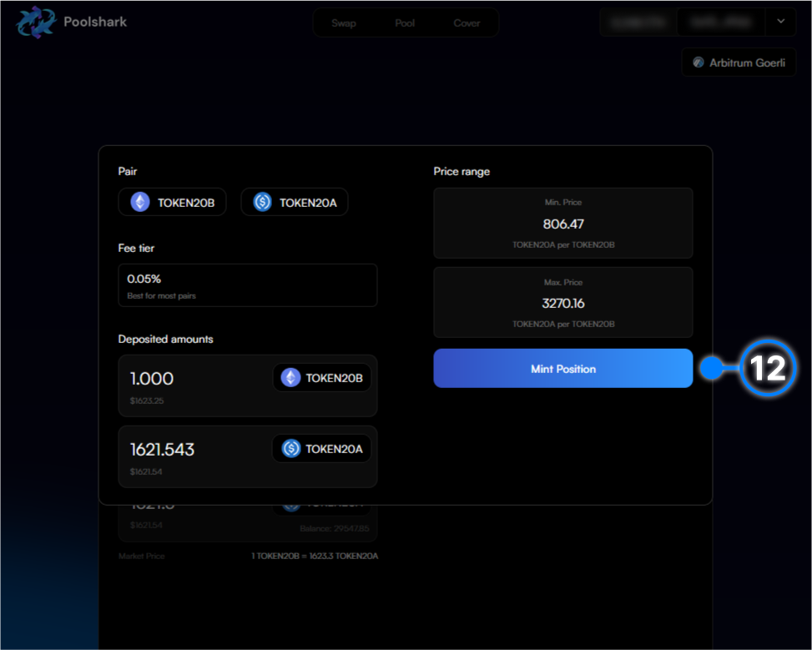Screen dimensions: 812x650
Task: Open the Pool tab
Action: click(x=405, y=23)
